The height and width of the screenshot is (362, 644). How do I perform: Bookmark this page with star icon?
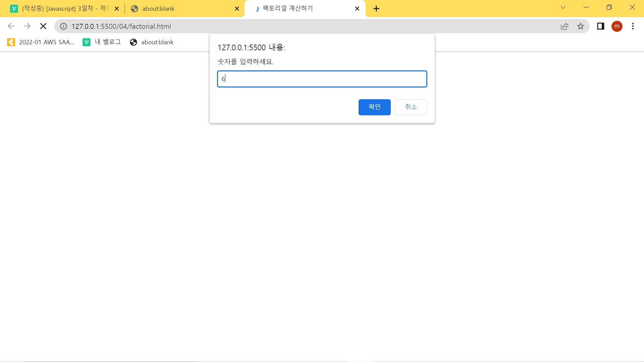pyautogui.click(x=581, y=26)
